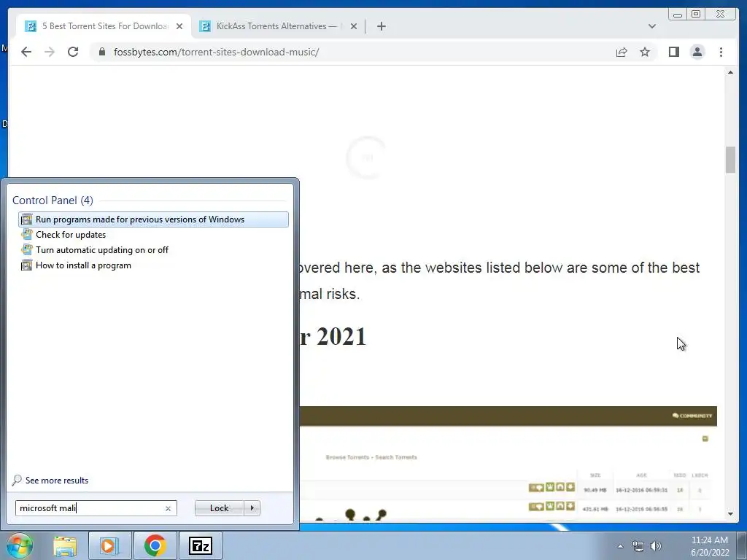Show hidden tray icons arrow
This screenshot has height=560, width=747.
620,546
